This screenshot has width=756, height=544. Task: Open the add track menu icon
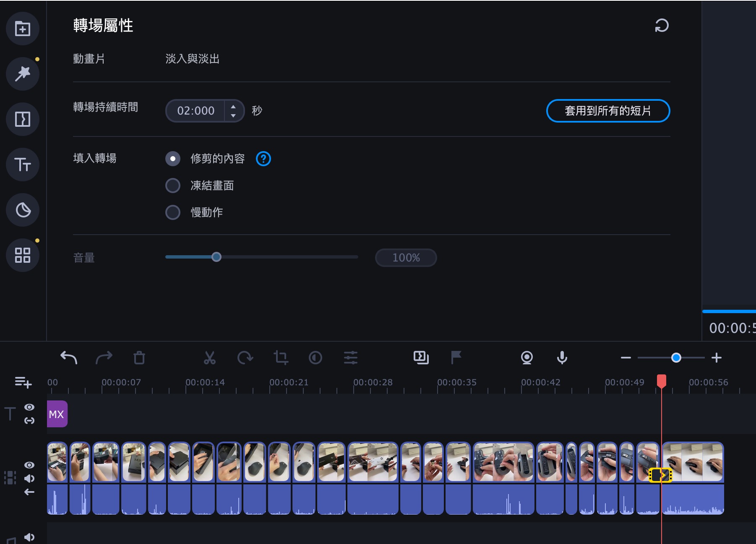[x=23, y=382]
